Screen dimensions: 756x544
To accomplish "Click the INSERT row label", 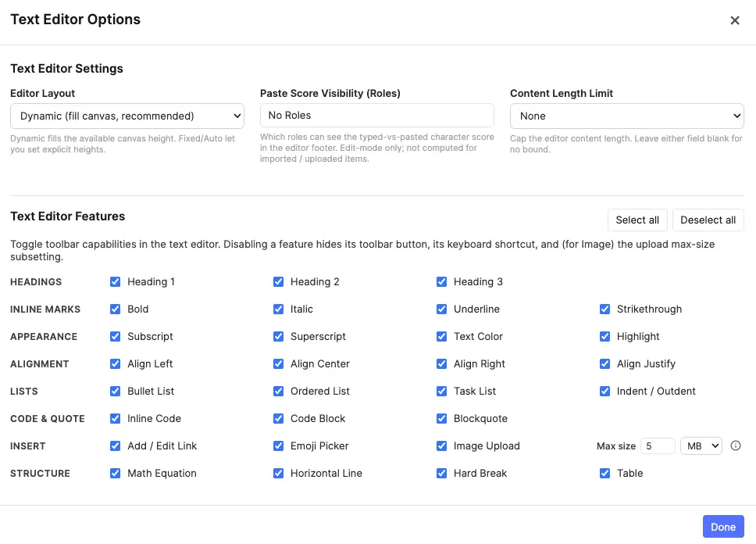I will pyautogui.click(x=28, y=446).
